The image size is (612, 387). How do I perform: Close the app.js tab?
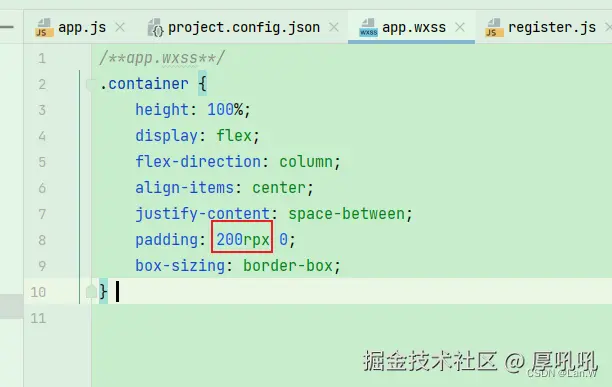[120, 27]
